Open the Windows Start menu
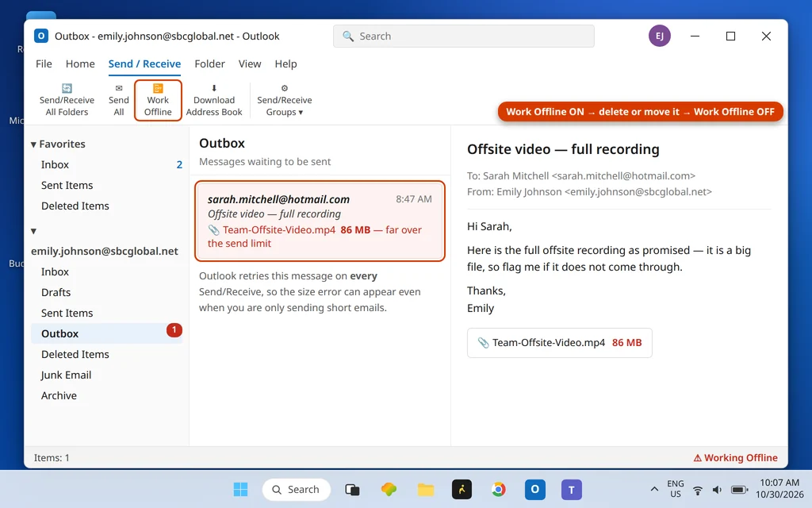This screenshot has height=508, width=812. [240, 489]
